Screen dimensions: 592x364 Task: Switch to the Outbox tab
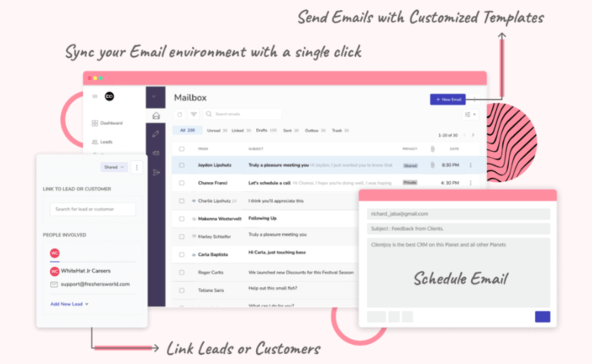coord(315,131)
